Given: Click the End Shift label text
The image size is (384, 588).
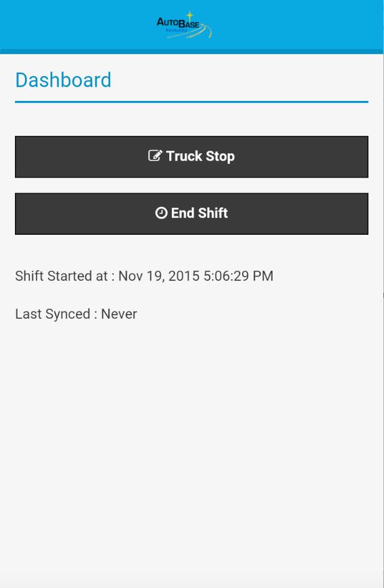Looking at the screenshot, I should [199, 213].
